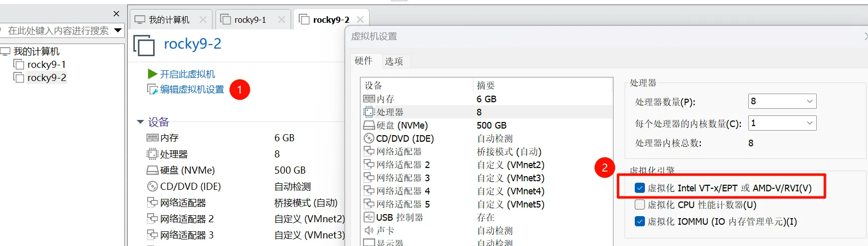
Task: Collapse the 设备 section triangle
Action: pos(140,122)
